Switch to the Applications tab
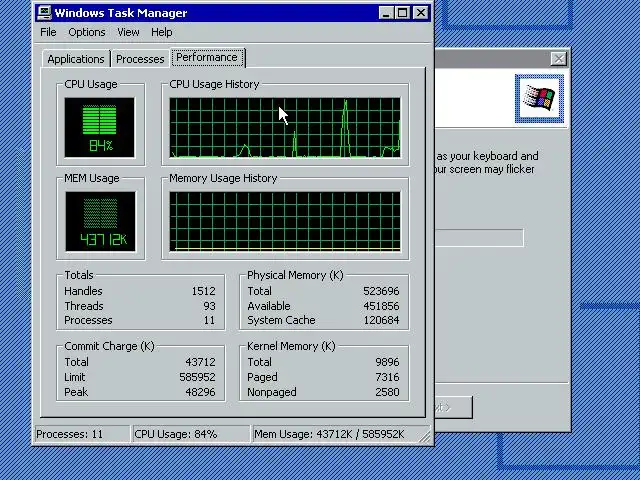Viewport: 640px width, 480px height. (x=76, y=59)
